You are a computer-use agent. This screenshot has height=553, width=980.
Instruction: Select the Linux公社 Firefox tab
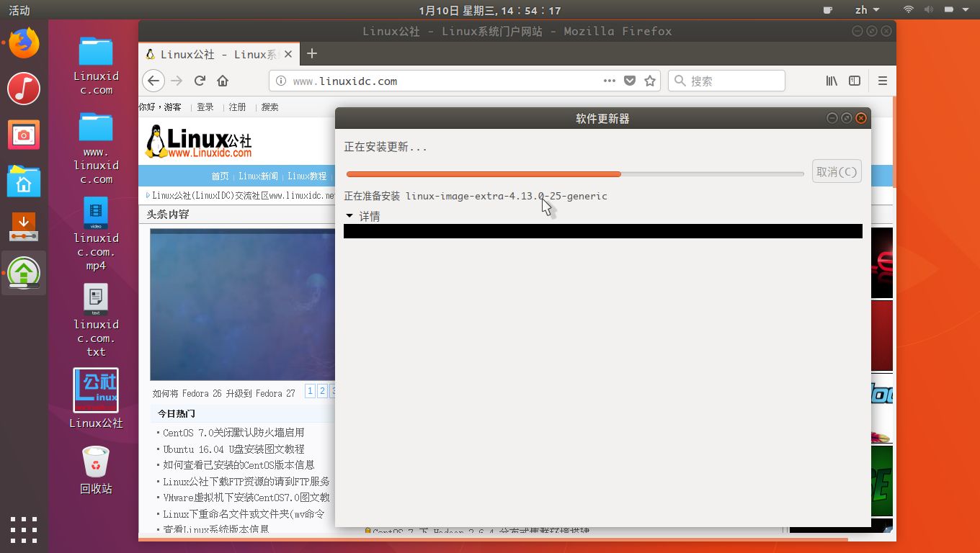coord(218,54)
